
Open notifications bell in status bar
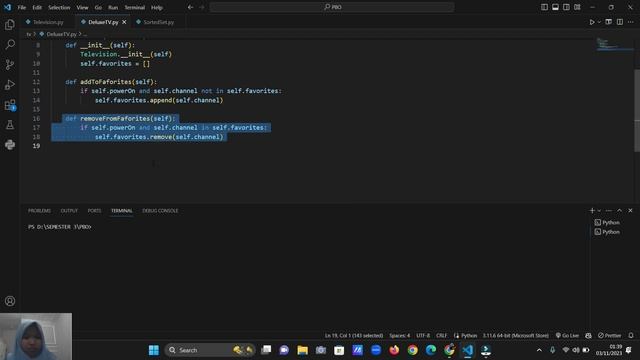click(631, 336)
